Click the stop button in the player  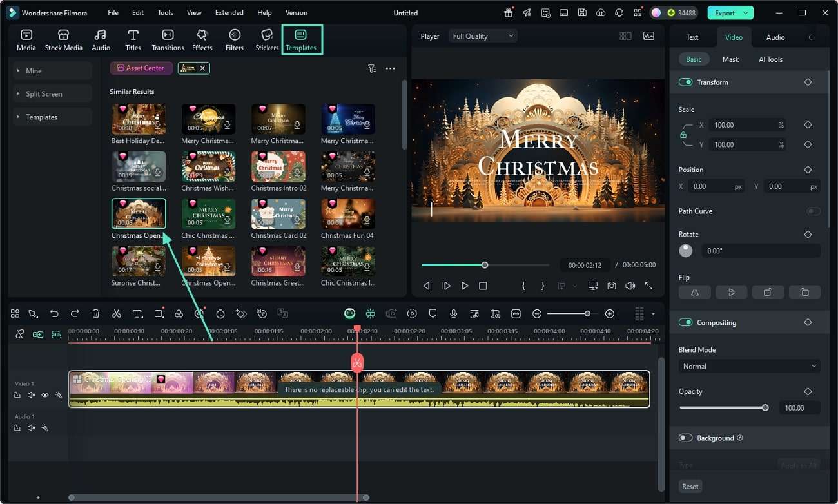tap(483, 286)
